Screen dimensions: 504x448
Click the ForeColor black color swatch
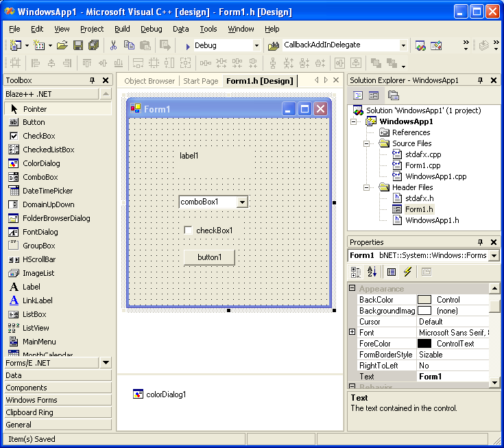tap(424, 344)
